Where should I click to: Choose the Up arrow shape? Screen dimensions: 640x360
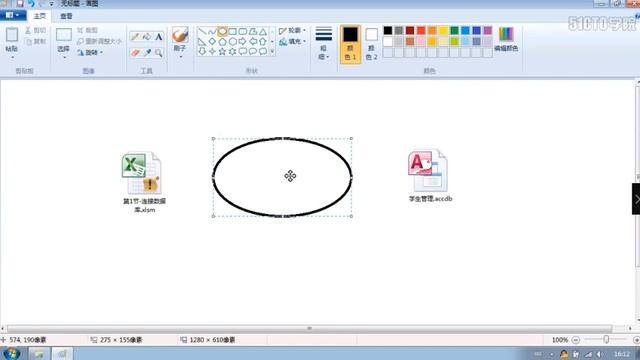(x=263, y=41)
